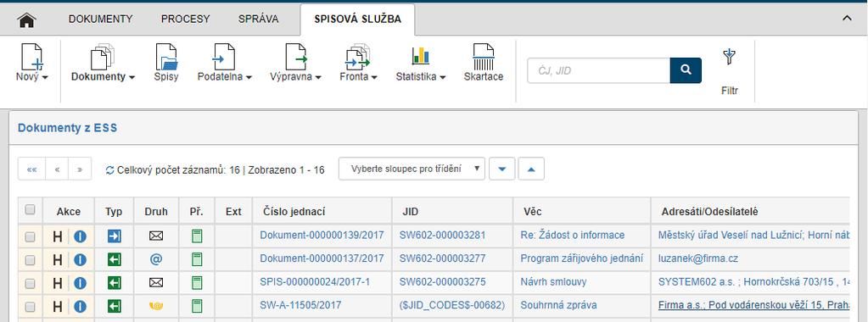The image size is (868, 322).
Task: Sort ascending with the up arrow button
Action: pos(531,169)
